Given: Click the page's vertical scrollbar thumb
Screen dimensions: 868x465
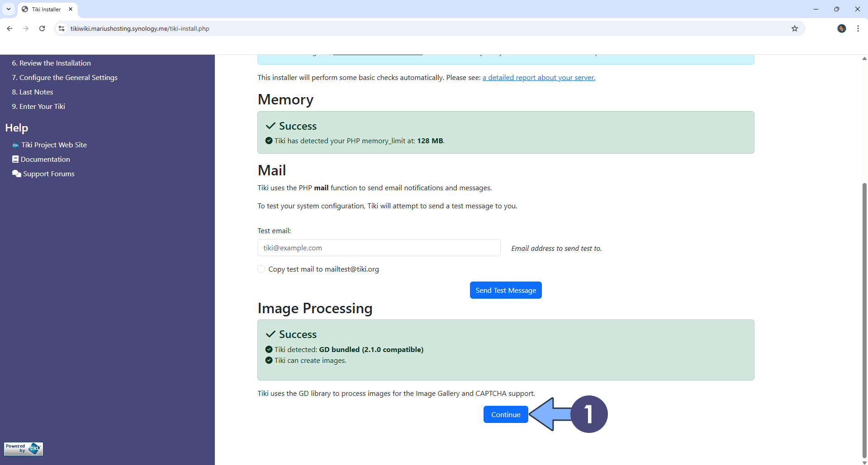Looking at the screenshot, I should pos(864,316).
